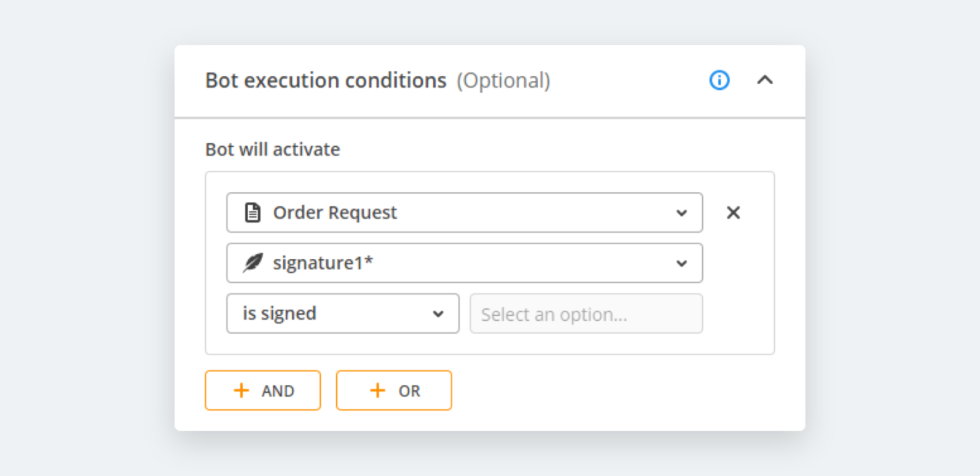Viewport: 980px width, 476px height.
Task: Click the "Select an option..." field
Action: [x=586, y=313]
